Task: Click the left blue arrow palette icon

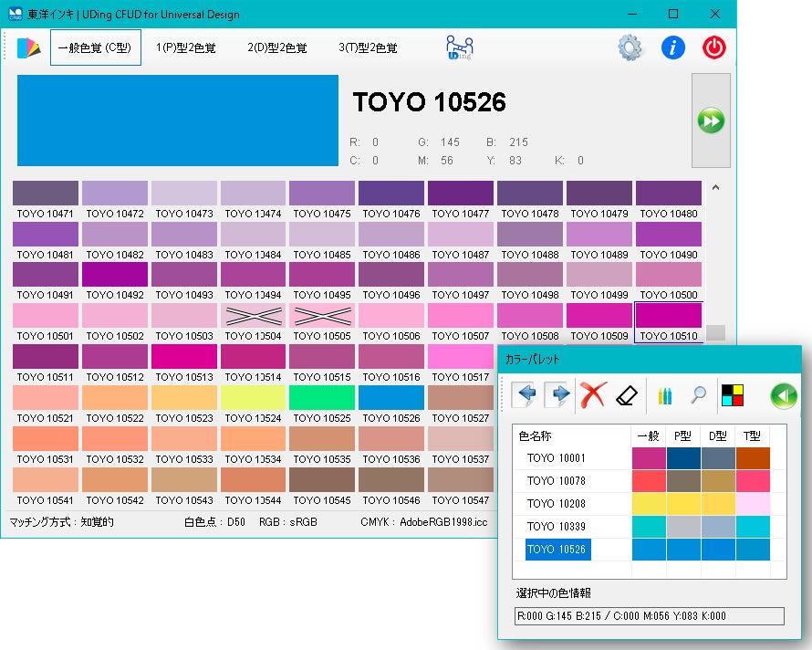Action: [525, 395]
